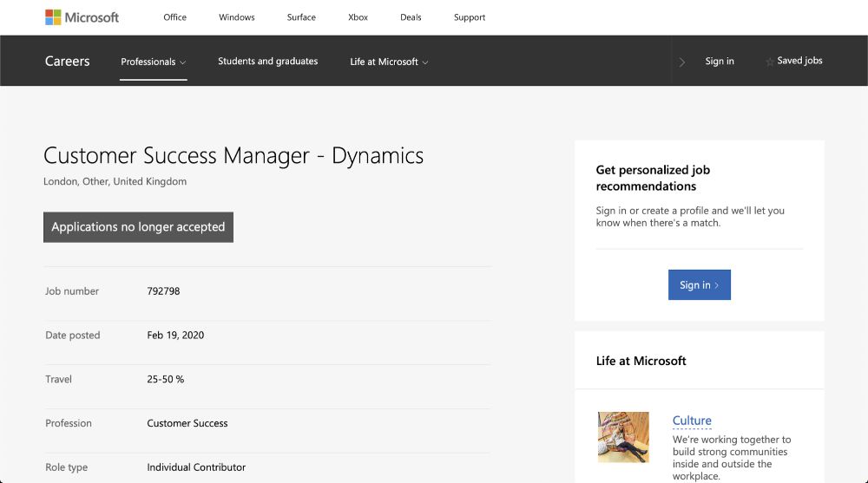Go to the Careers home link

[67, 61]
